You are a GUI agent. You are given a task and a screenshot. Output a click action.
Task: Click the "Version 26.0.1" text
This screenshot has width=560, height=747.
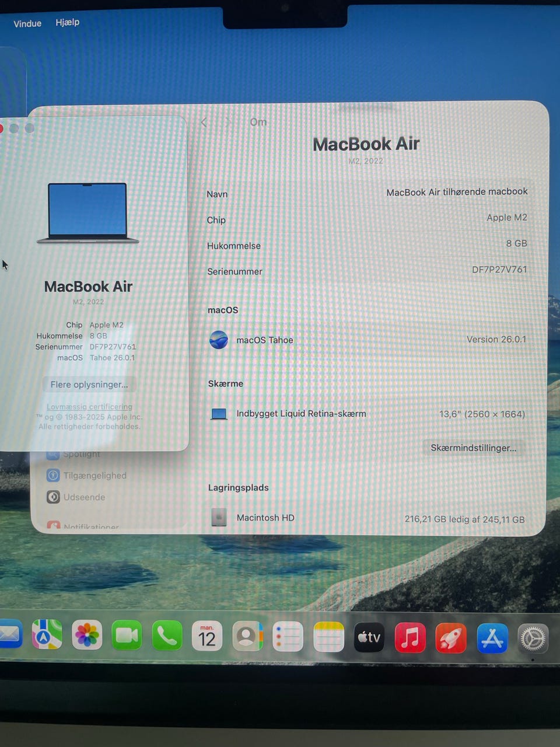(x=496, y=339)
